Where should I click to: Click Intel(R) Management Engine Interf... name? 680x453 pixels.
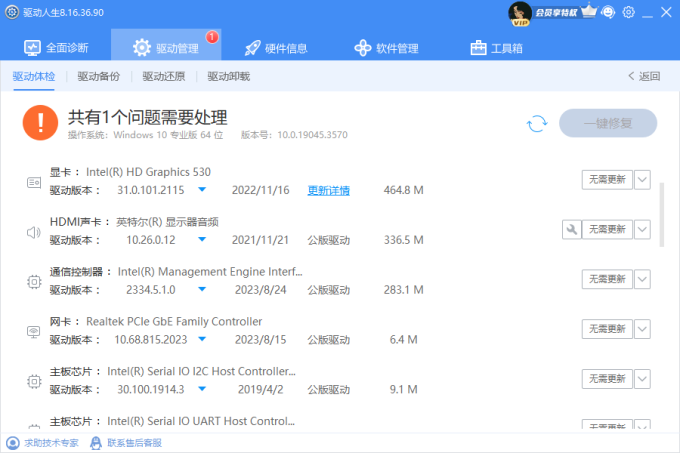(x=210, y=272)
